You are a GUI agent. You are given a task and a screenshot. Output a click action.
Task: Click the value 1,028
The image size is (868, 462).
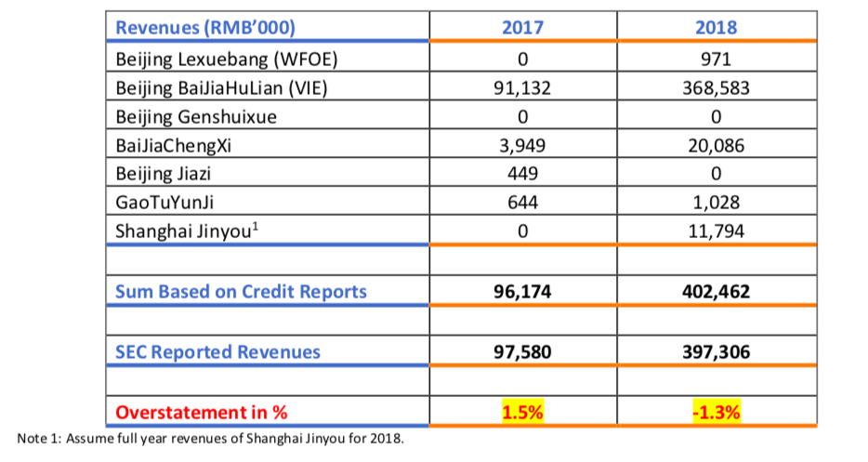[x=716, y=203]
